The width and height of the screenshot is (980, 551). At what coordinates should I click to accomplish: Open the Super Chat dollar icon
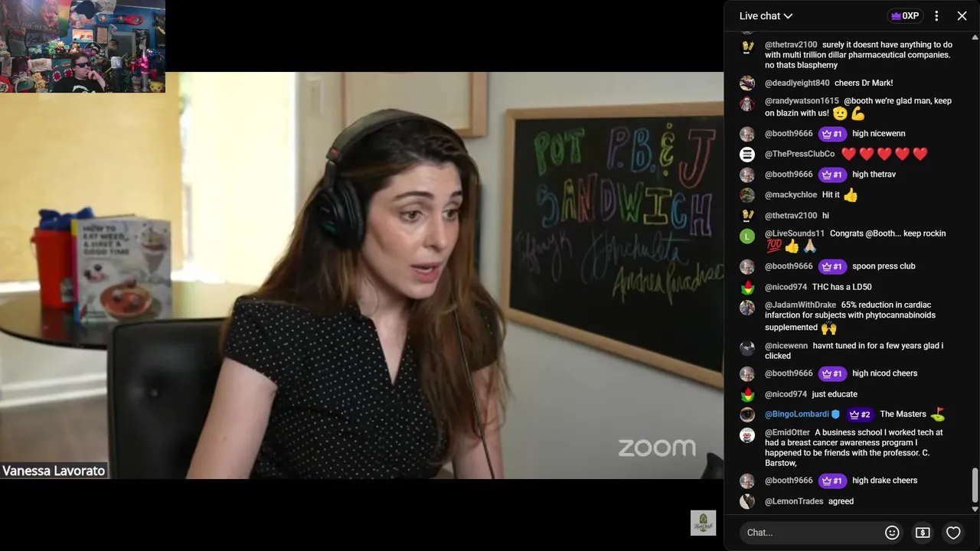923,533
